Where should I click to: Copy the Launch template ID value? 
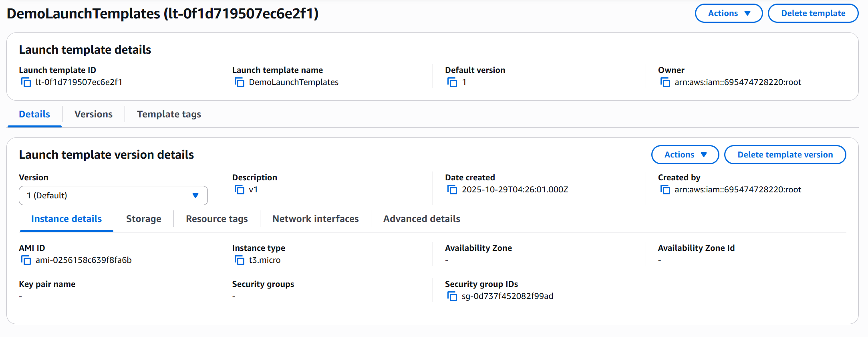[26, 83]
